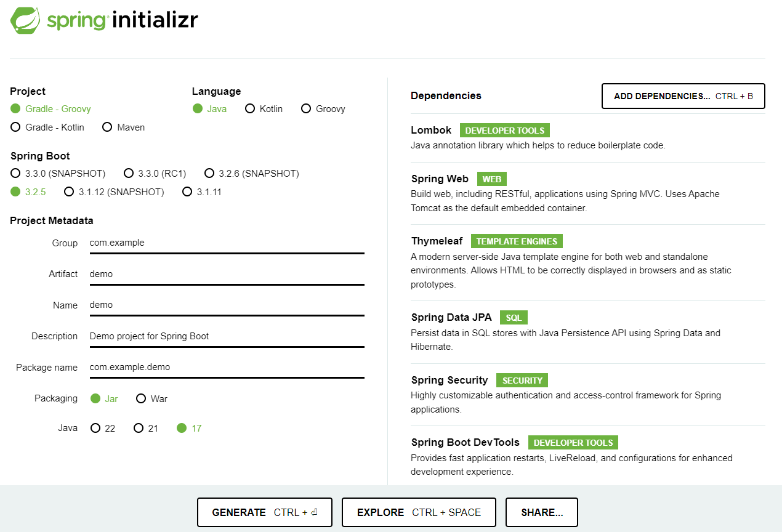Click the Dependencies heading
Viewport: 782px width, 532px height.
[x=446, y=96]
